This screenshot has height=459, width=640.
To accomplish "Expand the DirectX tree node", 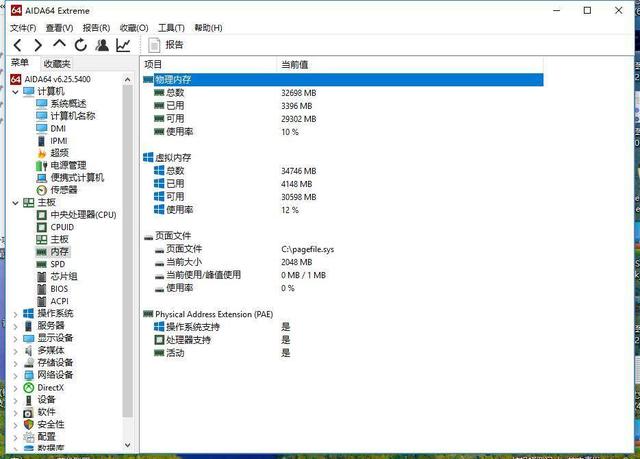I will point(15,388).
